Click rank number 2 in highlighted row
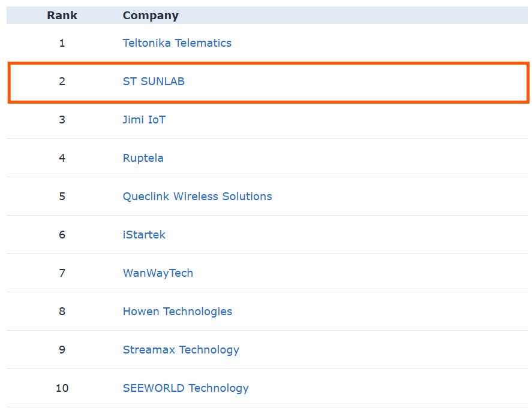The image size is (532, 411). click(x=62, y=81)
